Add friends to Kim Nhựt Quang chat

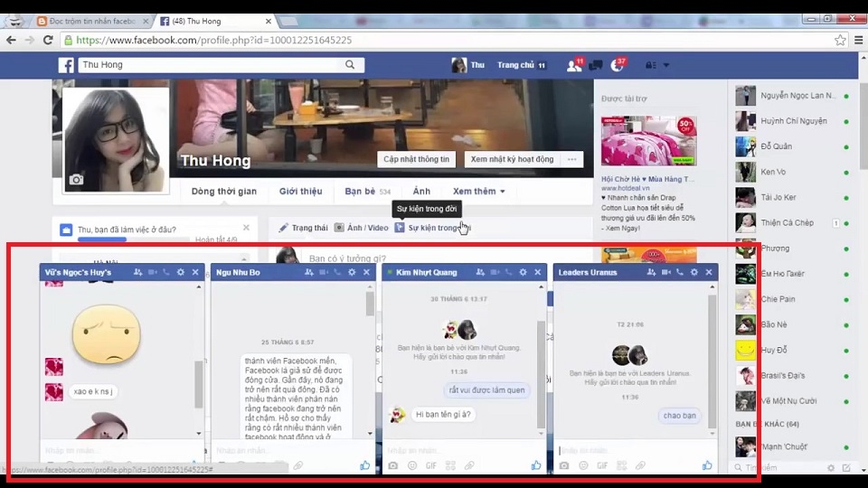pyautogui.click(x=480, y=272)
